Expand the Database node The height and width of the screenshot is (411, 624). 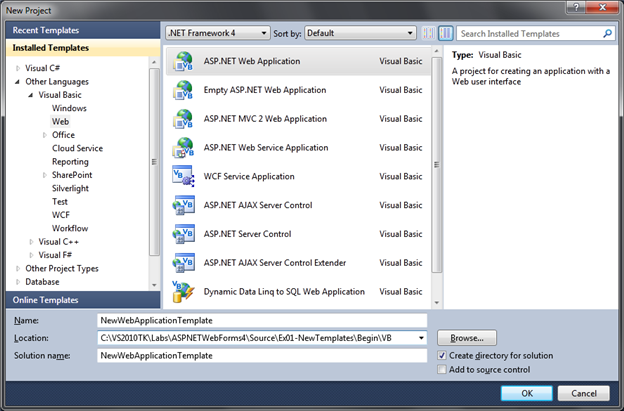coord(18,282)
